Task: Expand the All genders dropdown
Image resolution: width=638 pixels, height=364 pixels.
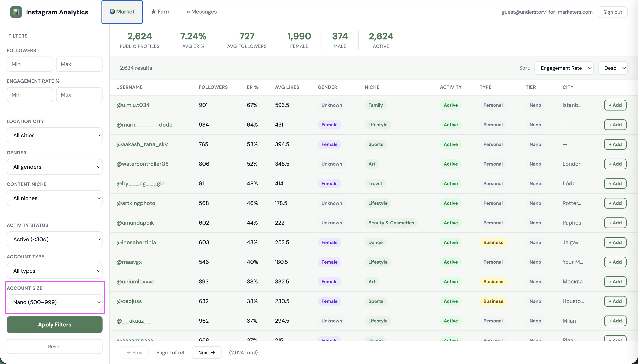Action: (54, 167)
